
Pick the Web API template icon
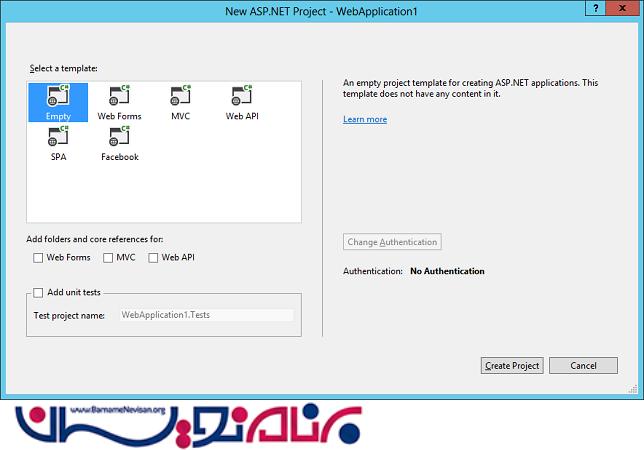pos(242,102)
